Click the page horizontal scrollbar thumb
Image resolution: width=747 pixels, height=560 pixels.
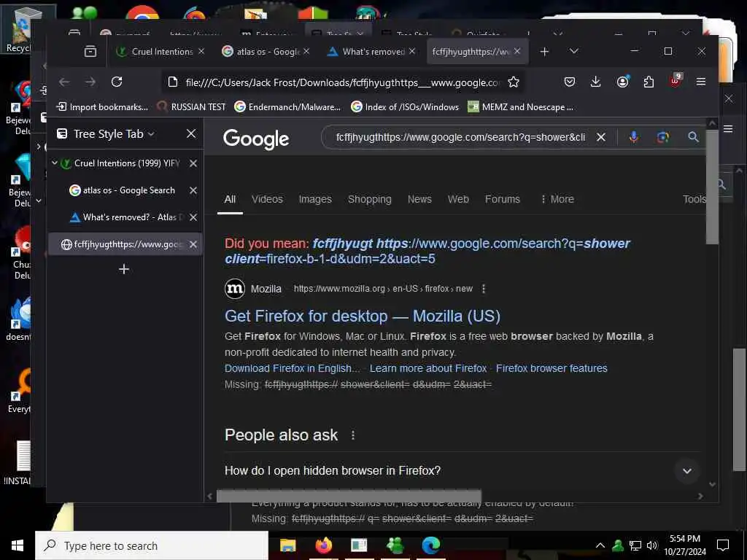349,496
